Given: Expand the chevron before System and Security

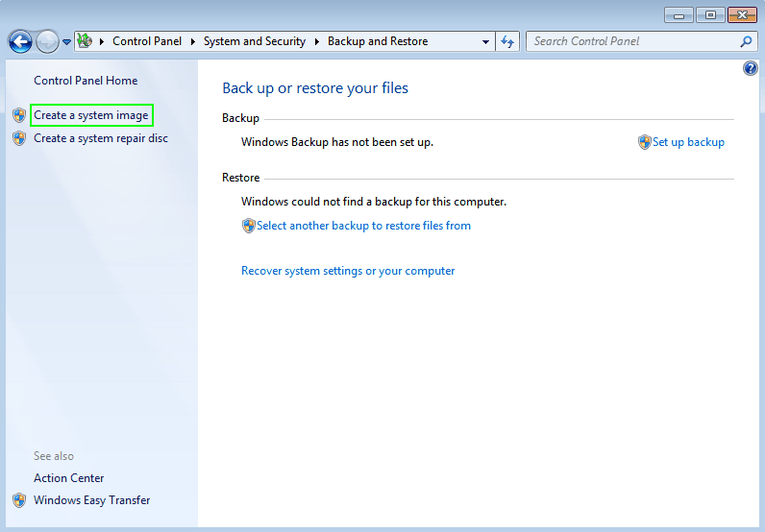Looking at the screenshot, I should (x=193, y=41).
